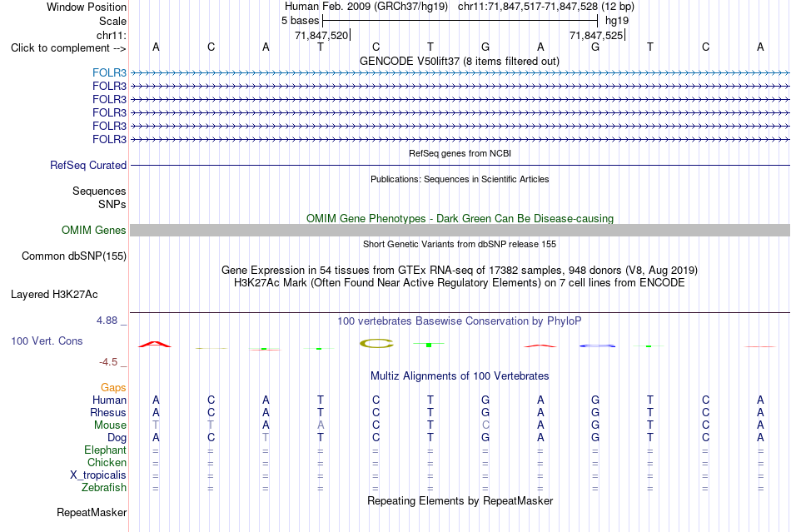Click 'Short Genetic Variants from dbSNP release 155'
Screen dimensions: 791x532
coord(460,244)
